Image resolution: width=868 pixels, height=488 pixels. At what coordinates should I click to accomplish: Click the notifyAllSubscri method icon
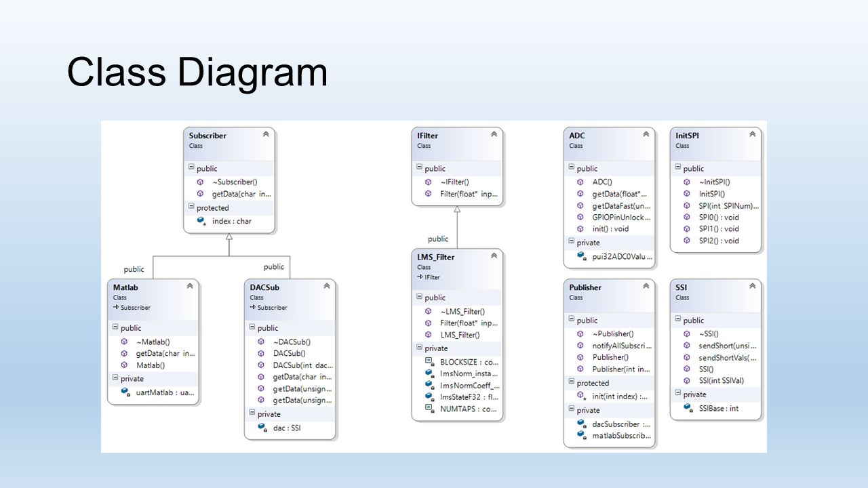coord(580,345)
